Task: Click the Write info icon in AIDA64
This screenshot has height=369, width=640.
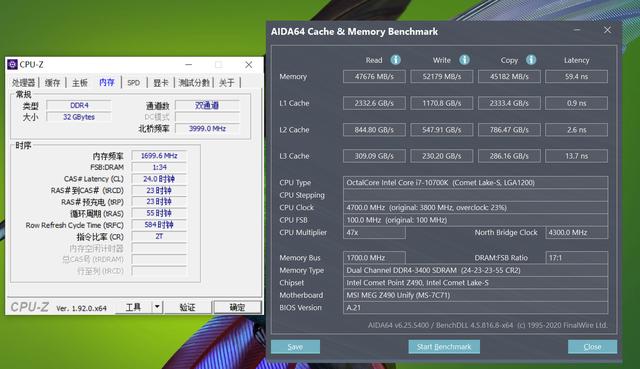Action: click(x=464, y=60)
